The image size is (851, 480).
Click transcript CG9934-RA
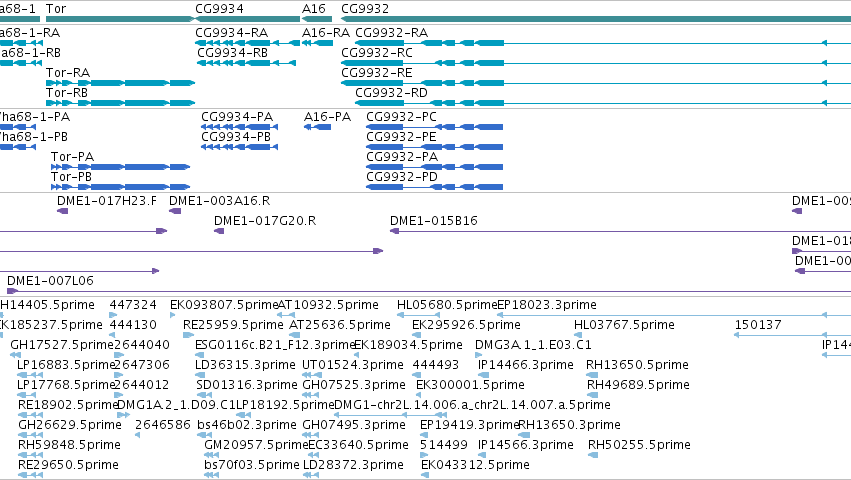point(232,33)
